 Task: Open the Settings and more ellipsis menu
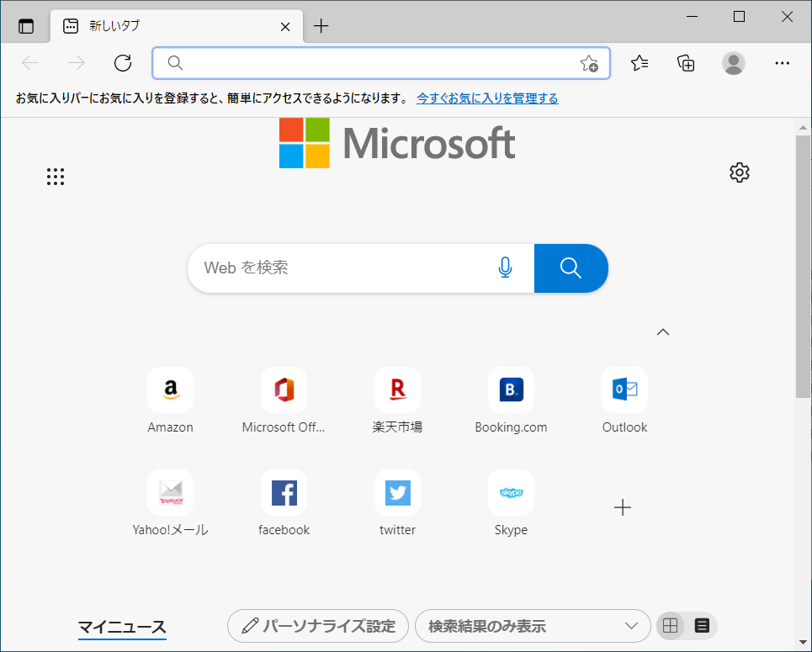pos(782,63)
